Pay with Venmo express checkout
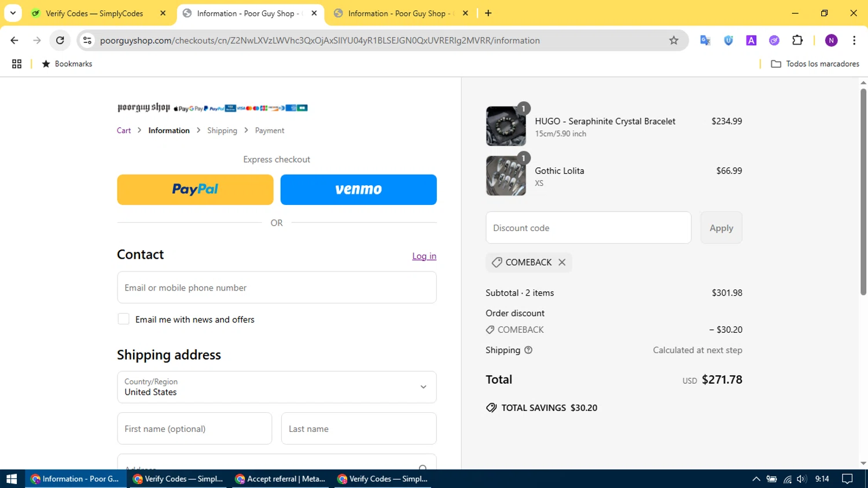 pyautogui.click(x=359, y=189)
